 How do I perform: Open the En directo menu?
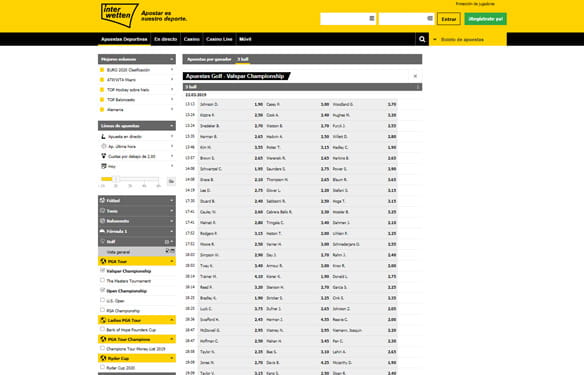165,39
